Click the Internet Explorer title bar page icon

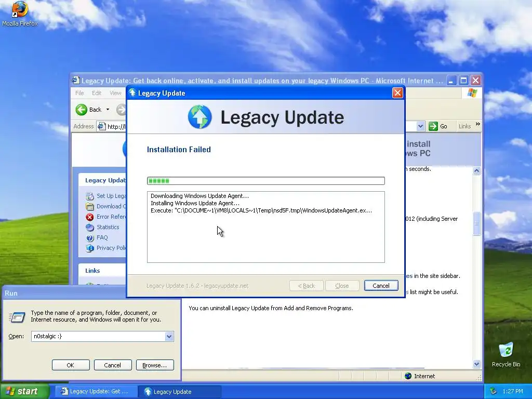[x=76, y=81]
